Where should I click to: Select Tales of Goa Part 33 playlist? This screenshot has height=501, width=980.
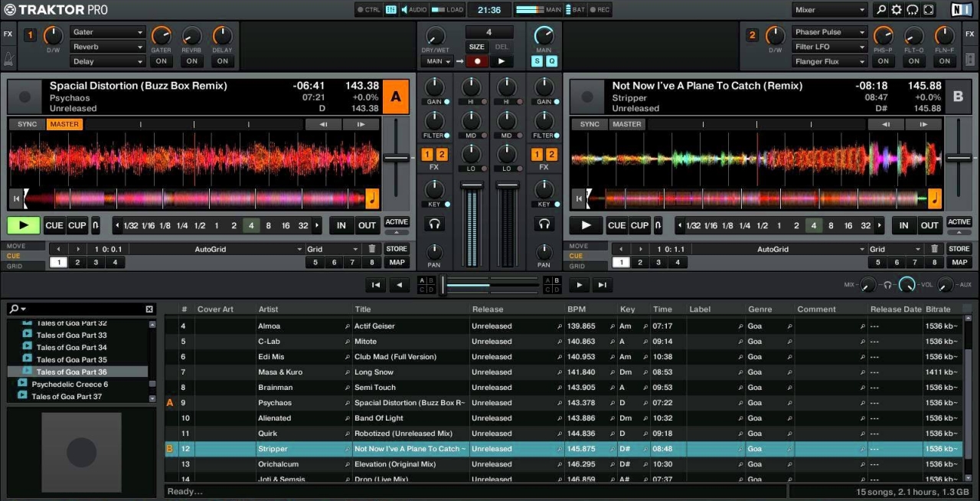(71, 335)
